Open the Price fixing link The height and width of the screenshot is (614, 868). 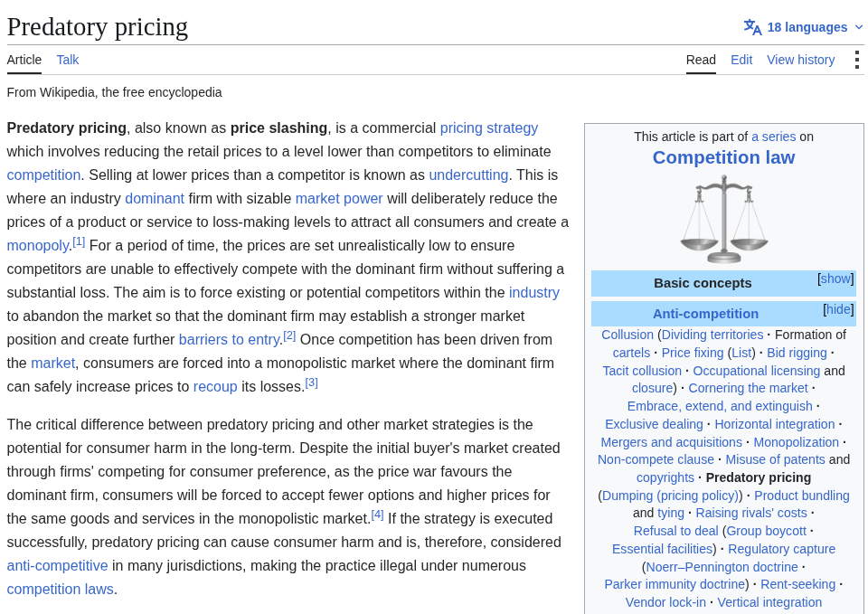693,353
